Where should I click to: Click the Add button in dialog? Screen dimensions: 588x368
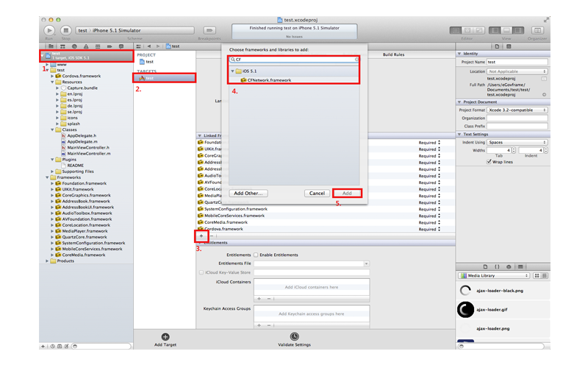click(347, 193)
